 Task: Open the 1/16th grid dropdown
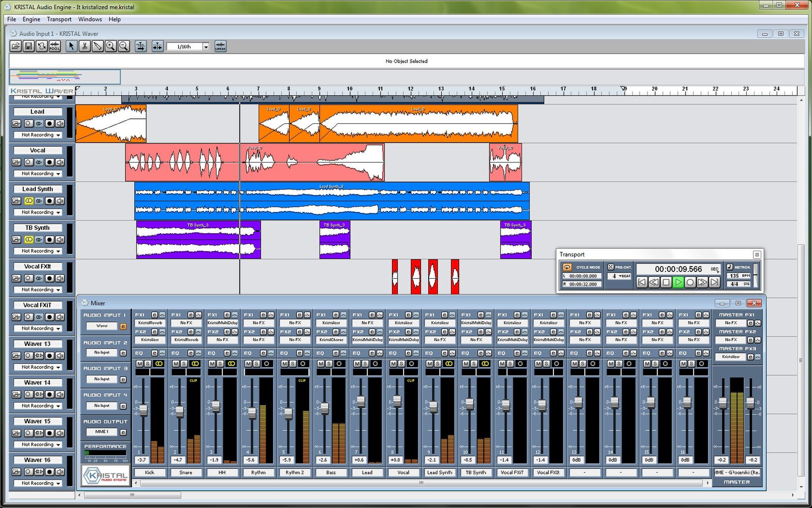[x=206, y=47]
